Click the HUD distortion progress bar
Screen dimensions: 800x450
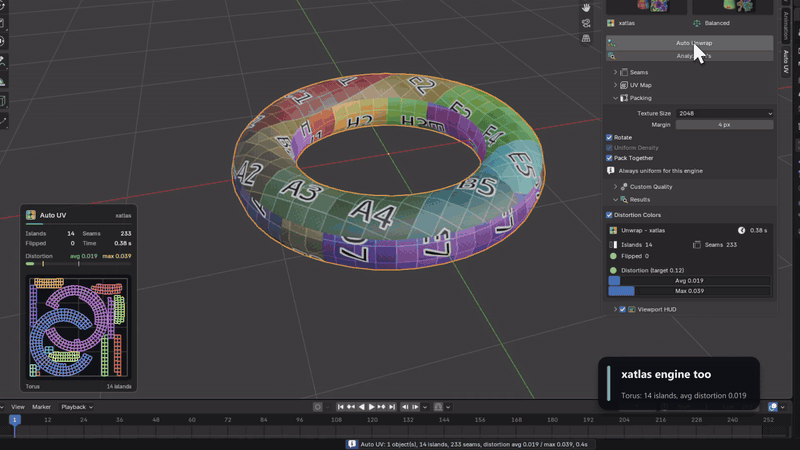click(x=78, y=264)
